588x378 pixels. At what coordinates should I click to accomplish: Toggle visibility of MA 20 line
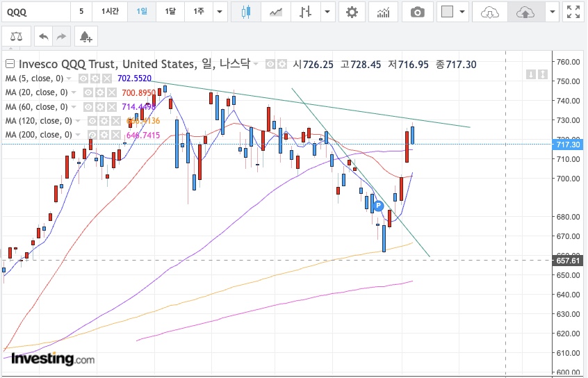(x=88, y=92)
